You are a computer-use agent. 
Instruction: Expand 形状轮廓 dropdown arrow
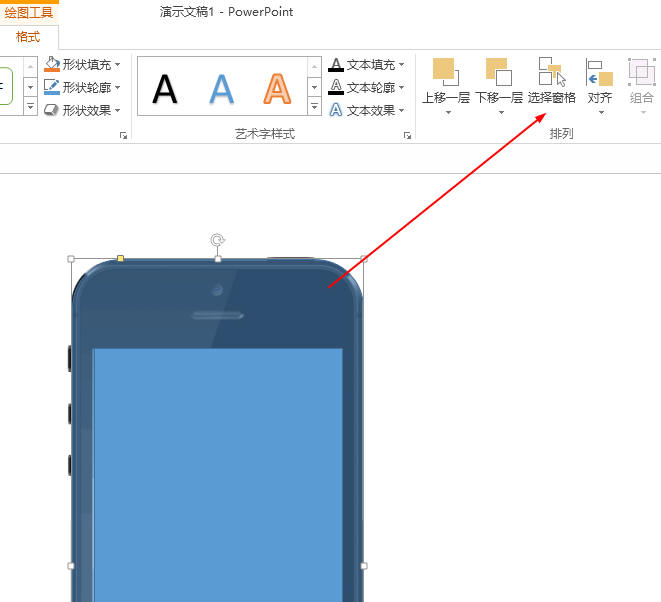click(x=118, y=87)
